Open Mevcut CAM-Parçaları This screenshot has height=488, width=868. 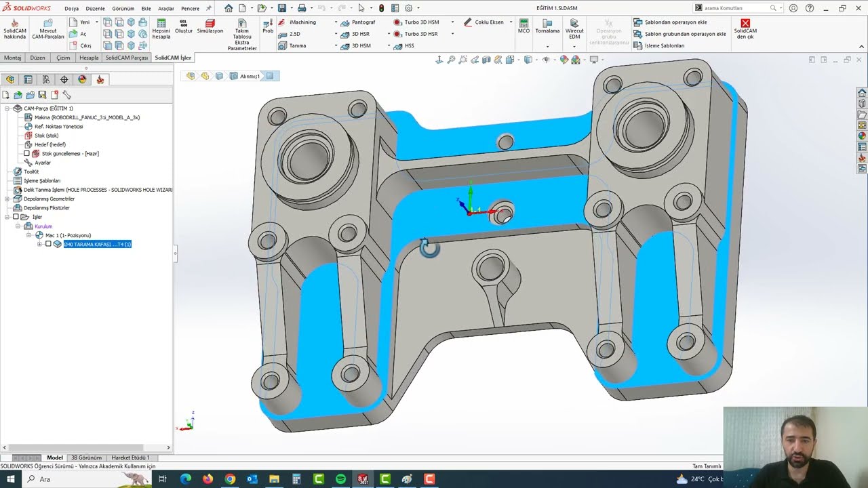(x=48, y=30)
